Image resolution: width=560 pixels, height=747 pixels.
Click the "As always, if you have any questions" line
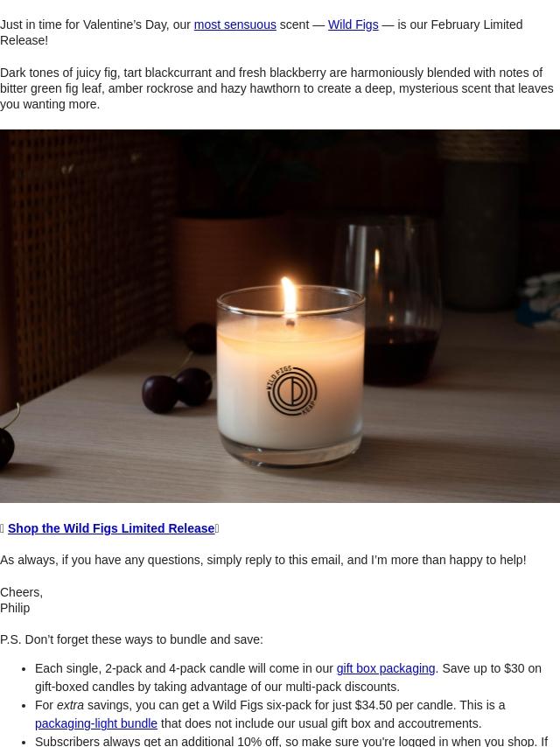263,560
